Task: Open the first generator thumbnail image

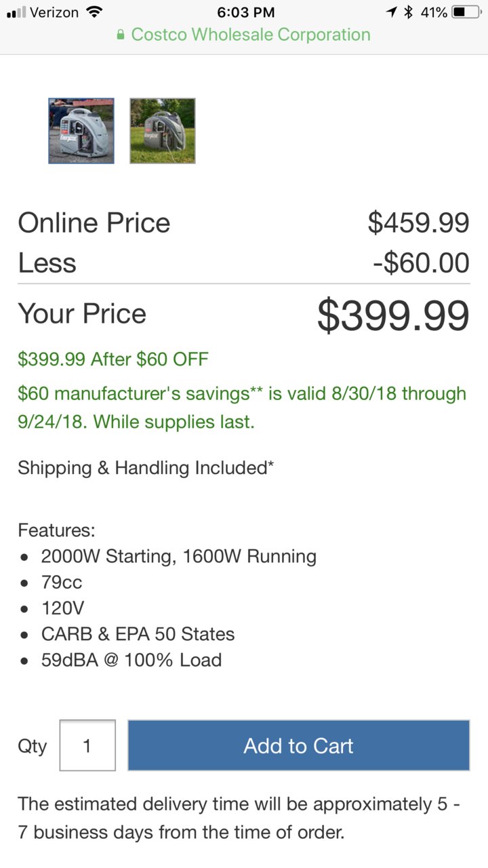Action: 81,131
